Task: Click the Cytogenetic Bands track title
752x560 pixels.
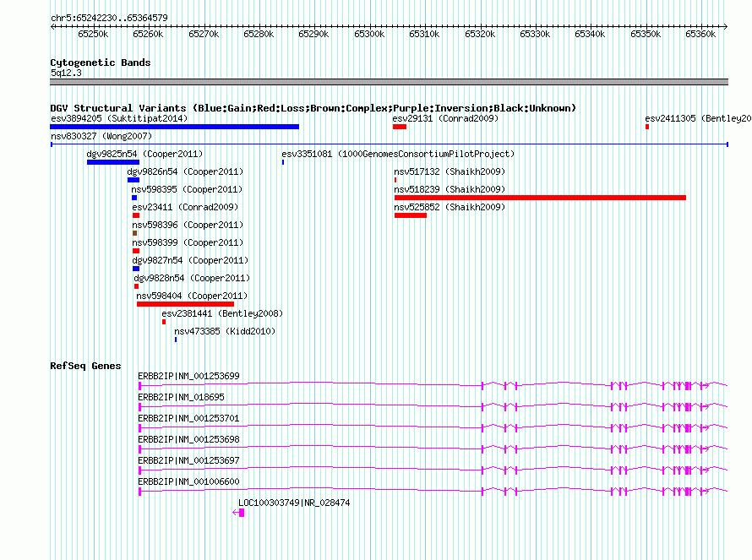Action: (x=101, y=63)
